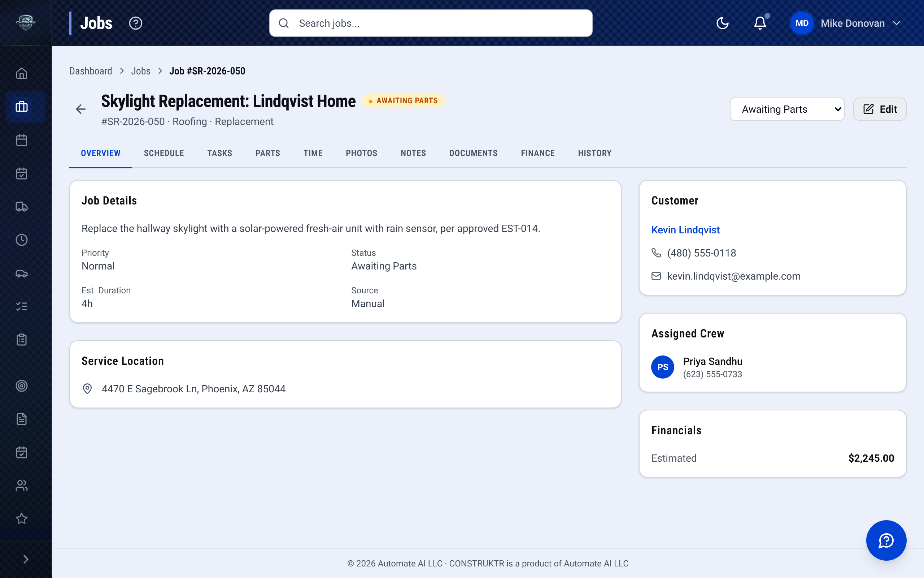Click the Edit button
The width and height of the screenshot is (924, 578).
click(x=880, y=109)
